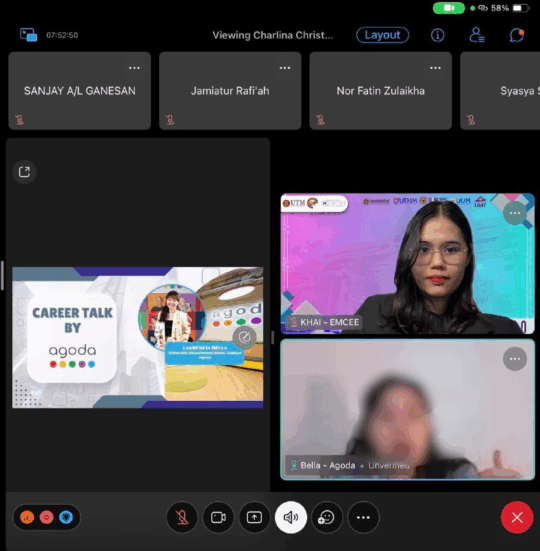
Task: Select the Bella - Agoda name label
Action: 348,465
